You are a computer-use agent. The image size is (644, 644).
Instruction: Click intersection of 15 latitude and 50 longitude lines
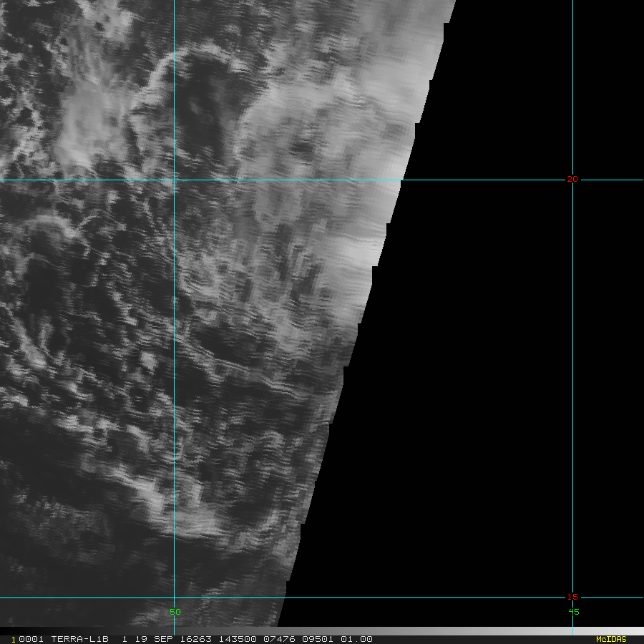(x=175, y=597)
